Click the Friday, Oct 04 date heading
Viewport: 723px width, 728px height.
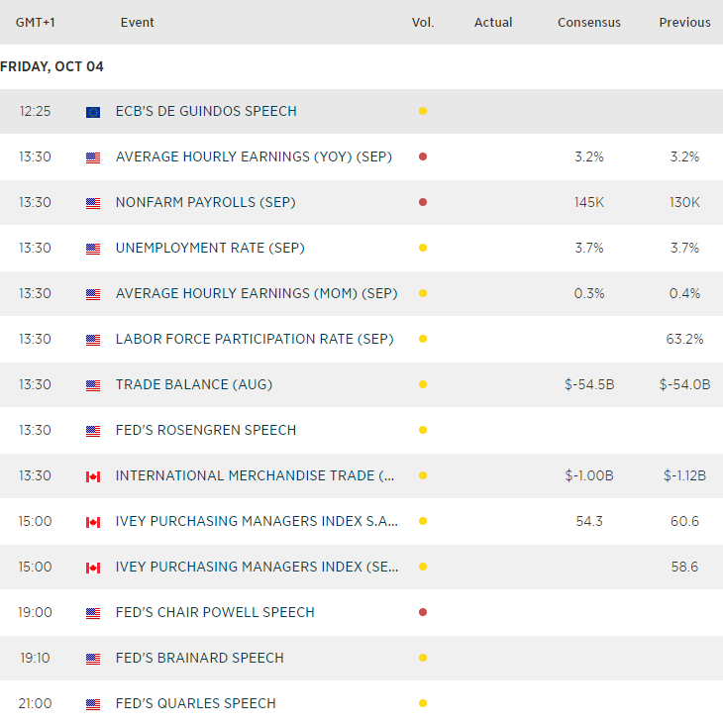click(52, 66)
